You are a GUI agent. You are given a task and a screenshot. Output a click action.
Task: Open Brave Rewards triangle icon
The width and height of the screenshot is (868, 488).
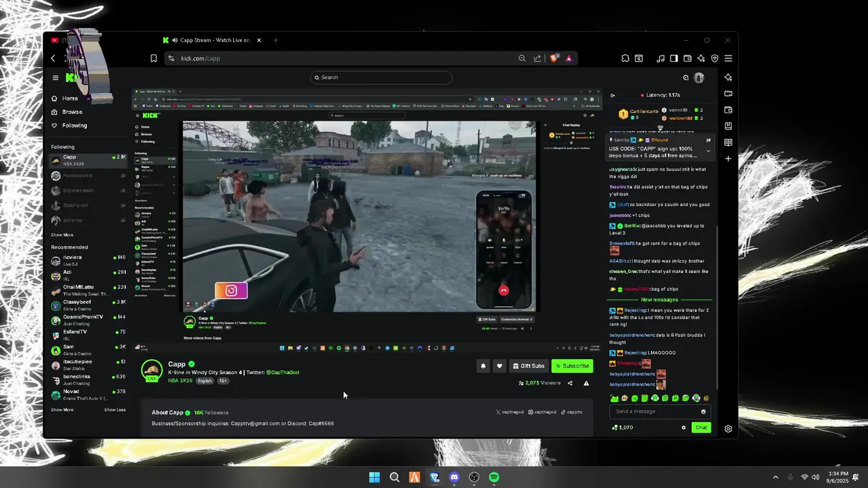pyautogui.click(x=569, y=58)
